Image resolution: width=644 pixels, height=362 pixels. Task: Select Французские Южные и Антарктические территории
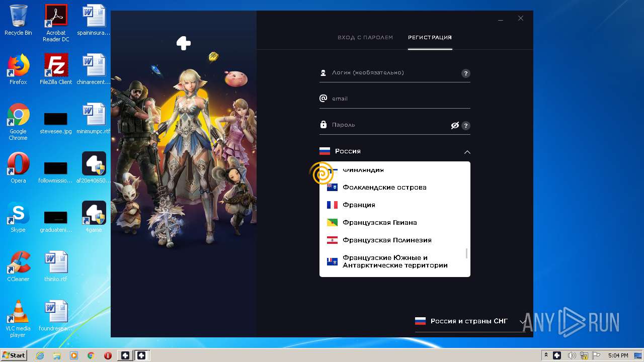(395, 261)
